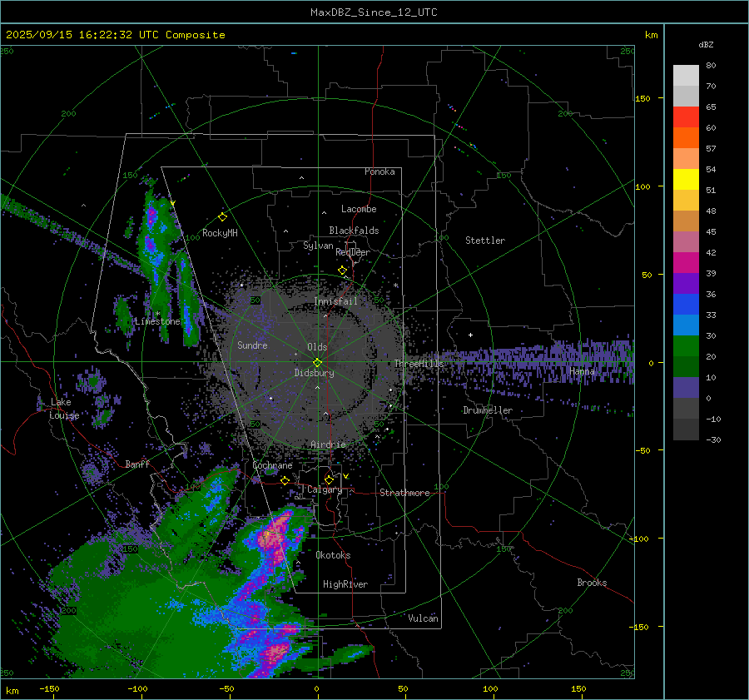
Task: Click the magenta 42-39 dBZ legend swatch
Action: (686, 263)
